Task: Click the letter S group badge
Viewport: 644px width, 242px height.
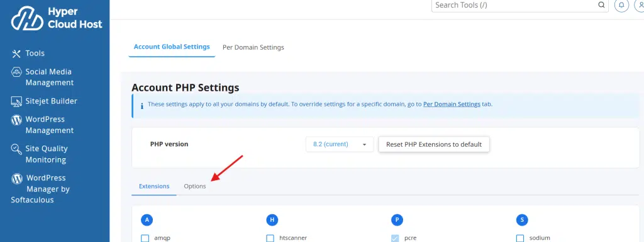Action: [522, 220]
